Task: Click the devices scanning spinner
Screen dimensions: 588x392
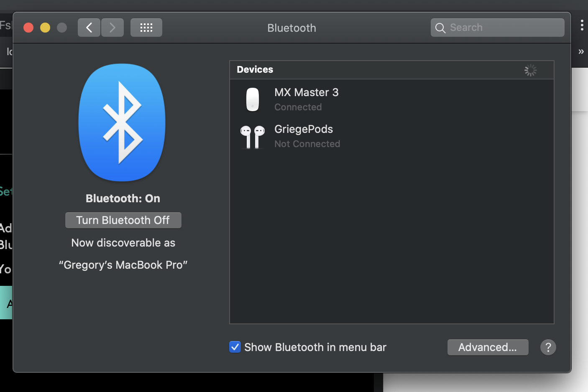Action: [530, 70]
